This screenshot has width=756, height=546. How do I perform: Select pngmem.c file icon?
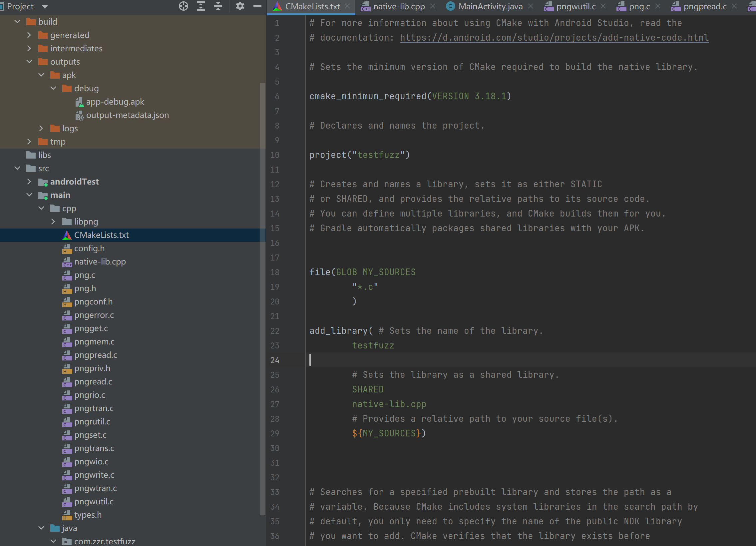pos(67,342)
